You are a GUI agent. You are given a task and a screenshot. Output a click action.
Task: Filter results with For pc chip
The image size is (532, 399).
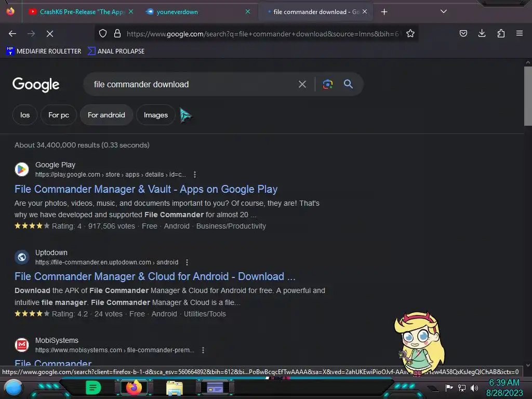pyautogui.click(x=59, y=115)
